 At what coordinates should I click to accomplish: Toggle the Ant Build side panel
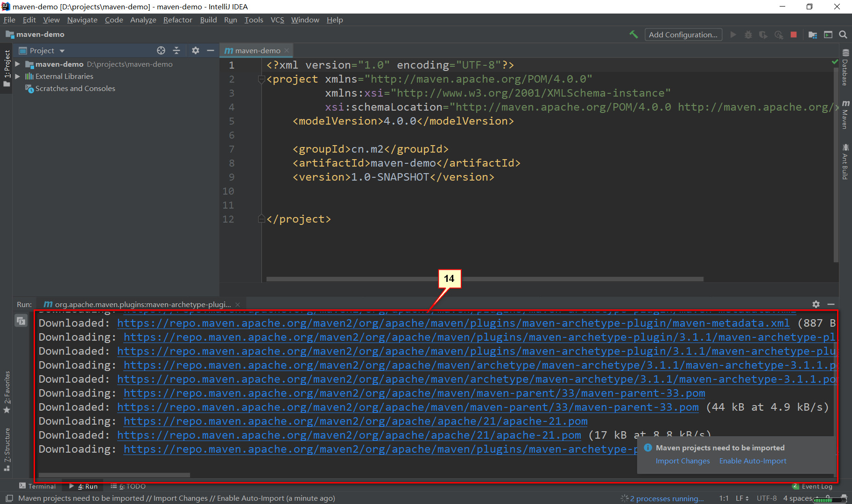[845, 161]
